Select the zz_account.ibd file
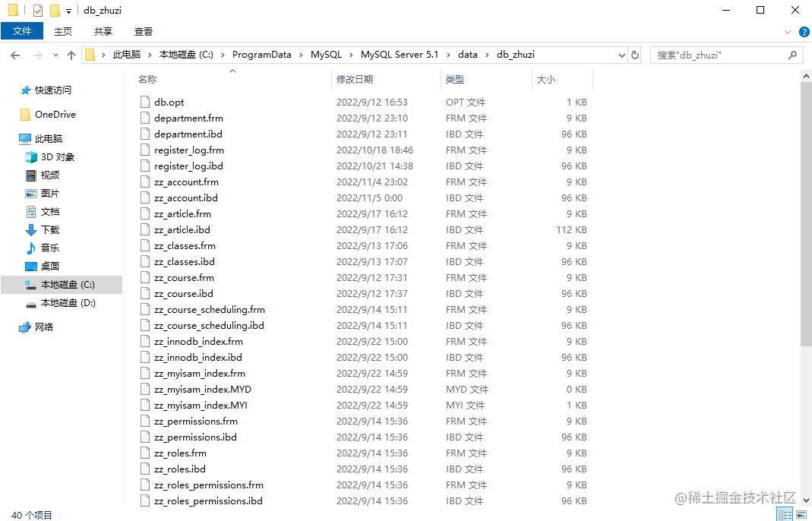Image resolution: width=812 pixels, height=521 pixels. pyautogui.click(x=186, y=197)
